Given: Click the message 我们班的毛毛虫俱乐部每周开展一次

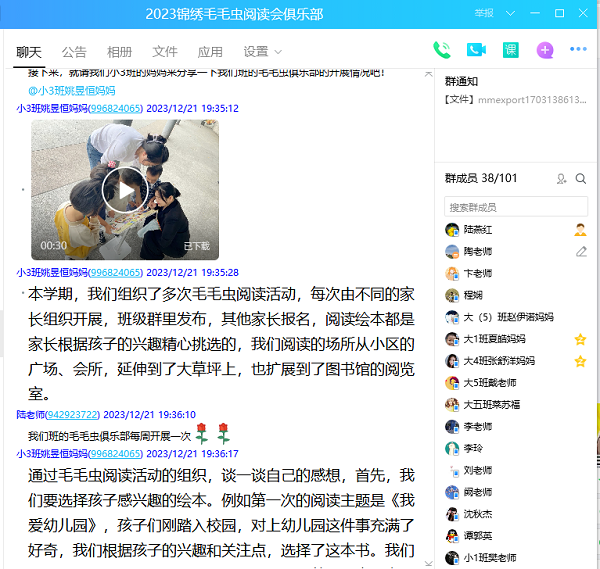Looking at the screenshot, I should point(109,436).
